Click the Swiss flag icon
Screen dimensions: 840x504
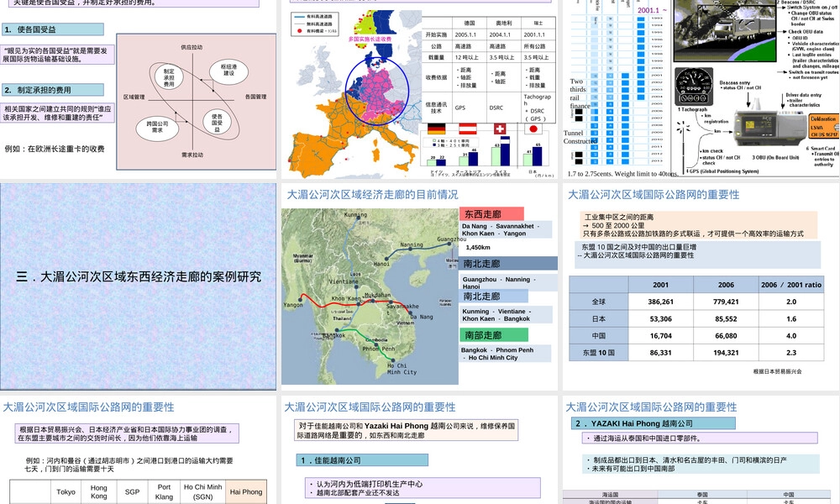[x=499, y=129]
